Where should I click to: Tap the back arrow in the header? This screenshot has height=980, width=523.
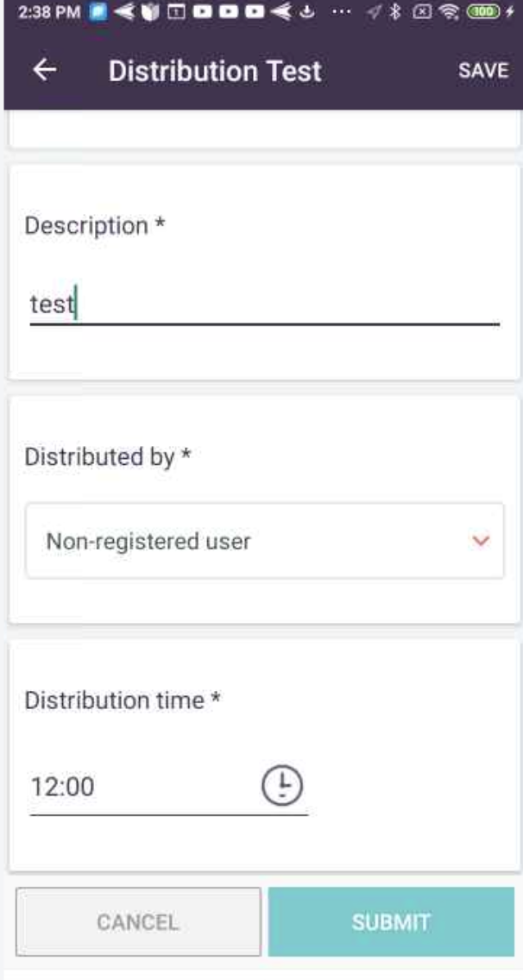tap(45, 72)
